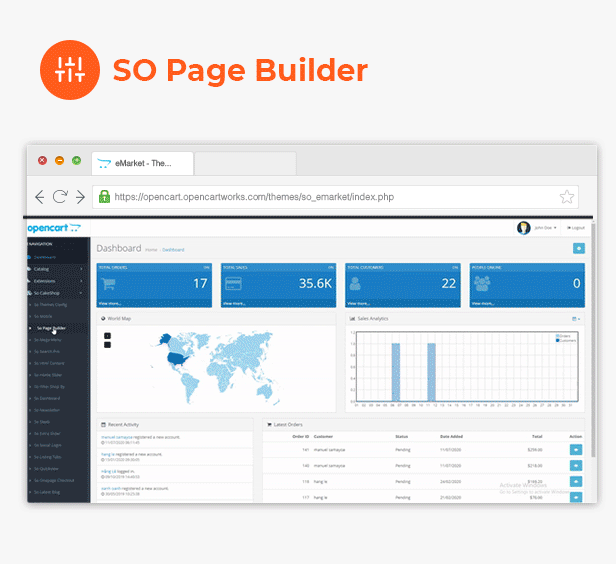Click the green padlock security icon
The width and height of the screenshot is (616, 564).
[104, 196]
